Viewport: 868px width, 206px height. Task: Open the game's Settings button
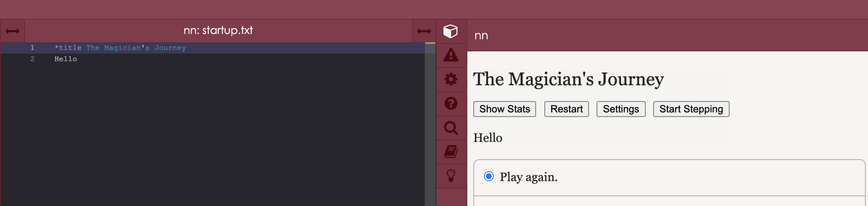621,109
